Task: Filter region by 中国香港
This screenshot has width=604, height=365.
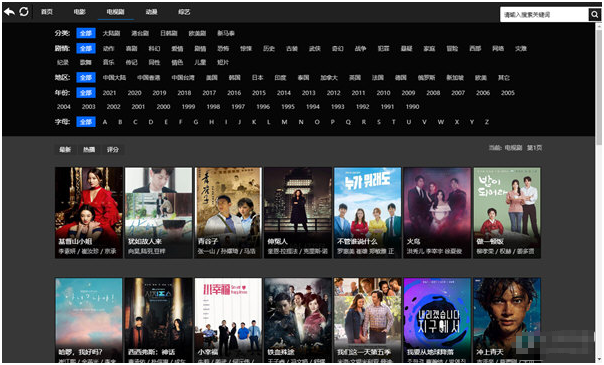Action: click(x=149, y=78)
